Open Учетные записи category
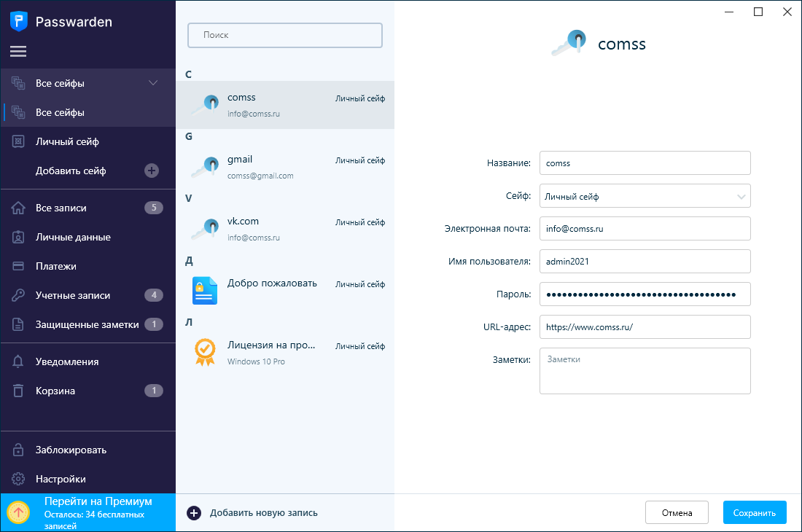This screenshot has height=532, width=802. click(88, 295)
